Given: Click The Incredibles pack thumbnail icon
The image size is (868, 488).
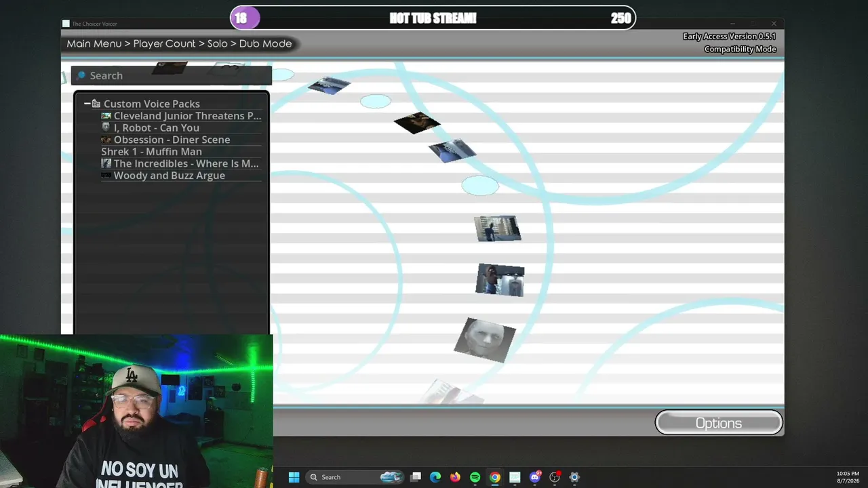Looking at the screenshot, I should click(106, 163).
